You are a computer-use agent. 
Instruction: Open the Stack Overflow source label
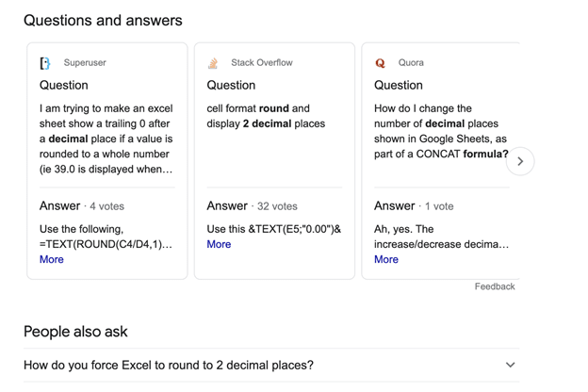pyautogui.click(x=261, y=63)
